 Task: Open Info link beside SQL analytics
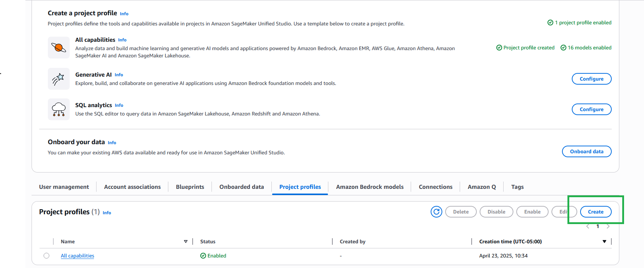point(119,105)
